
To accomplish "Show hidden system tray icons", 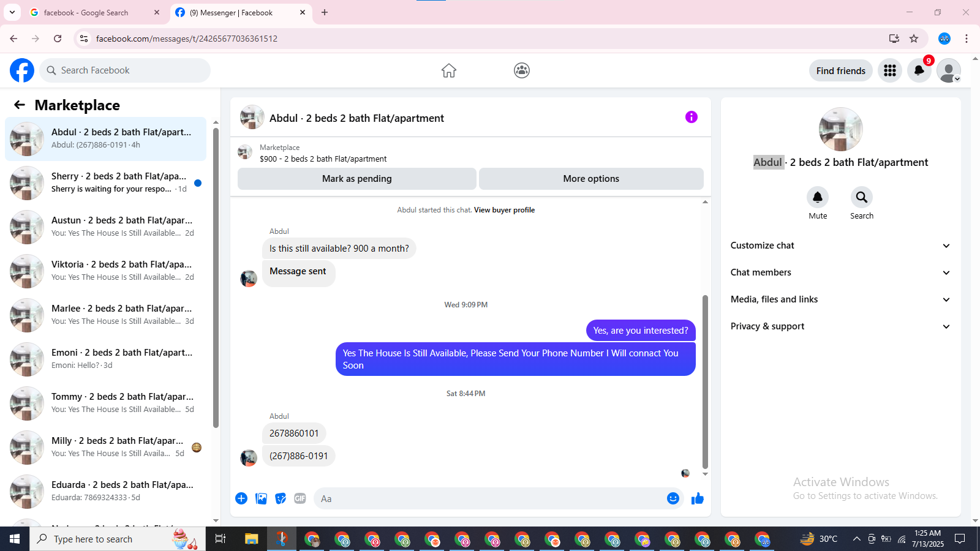I will (x=857, y=539).
